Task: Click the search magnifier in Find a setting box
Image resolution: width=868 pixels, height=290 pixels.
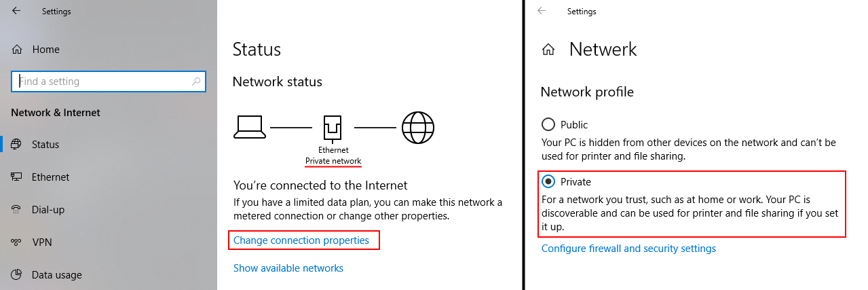Action: (196, 81)
